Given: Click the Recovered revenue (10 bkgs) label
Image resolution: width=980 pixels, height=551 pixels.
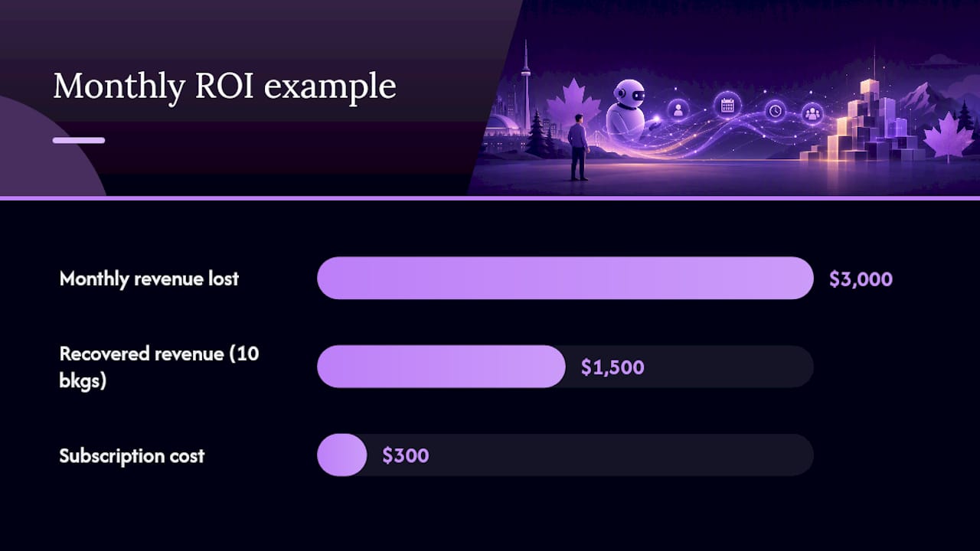Looking at the screenshot, I should point(159,367).
